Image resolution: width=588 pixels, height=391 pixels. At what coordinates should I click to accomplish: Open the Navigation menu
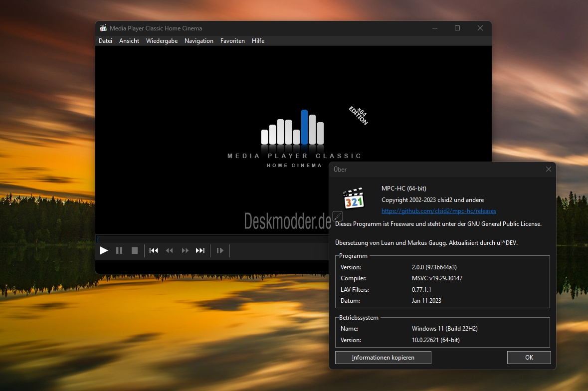[x=199, y=41]
